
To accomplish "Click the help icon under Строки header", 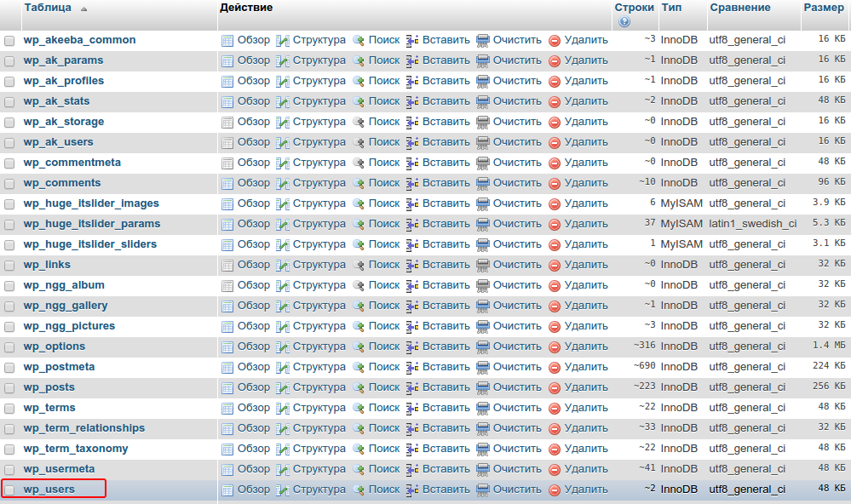I will point(624,21).
